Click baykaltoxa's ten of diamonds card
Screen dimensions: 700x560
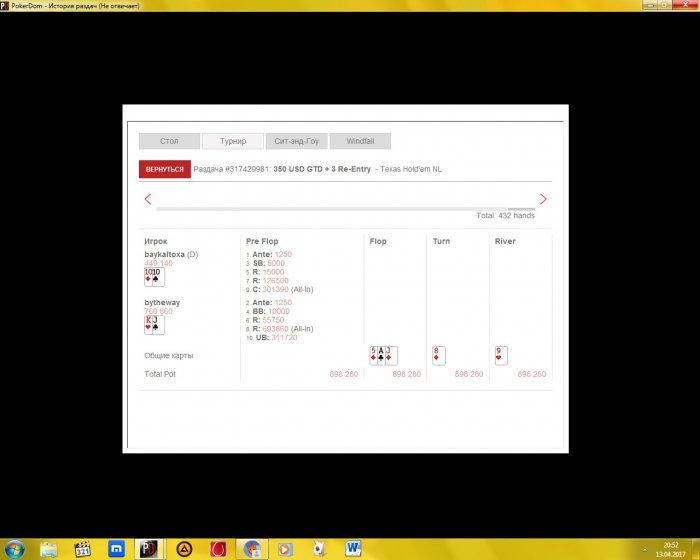pyautogui.click(x=148, y=277)
